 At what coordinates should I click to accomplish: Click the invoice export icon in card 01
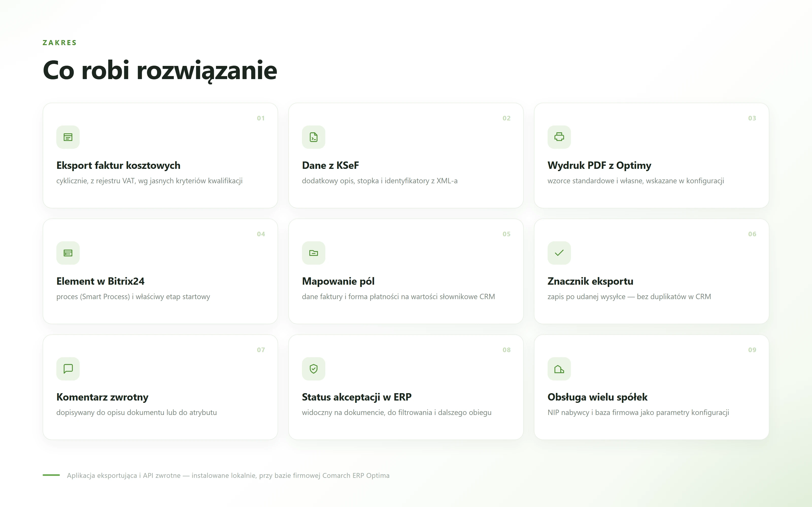68,137
